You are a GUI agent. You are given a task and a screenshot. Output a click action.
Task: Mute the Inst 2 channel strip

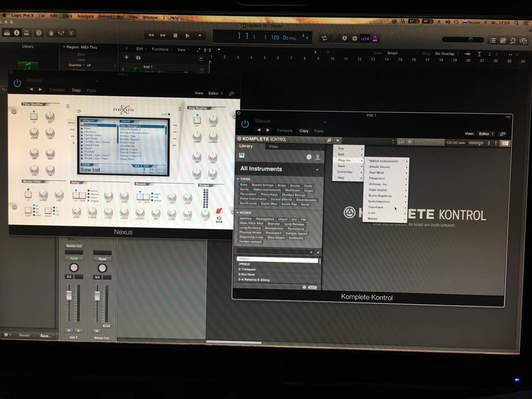69,331
